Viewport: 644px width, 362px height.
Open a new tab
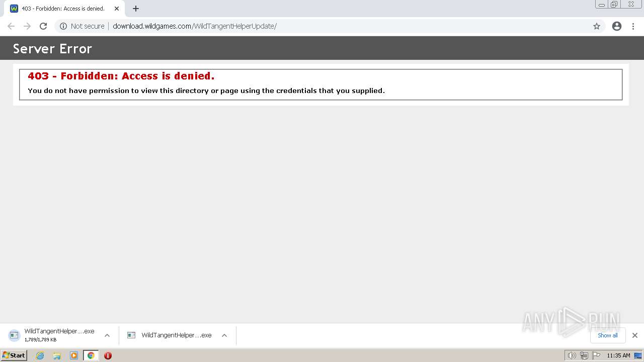tap(135, 9)
